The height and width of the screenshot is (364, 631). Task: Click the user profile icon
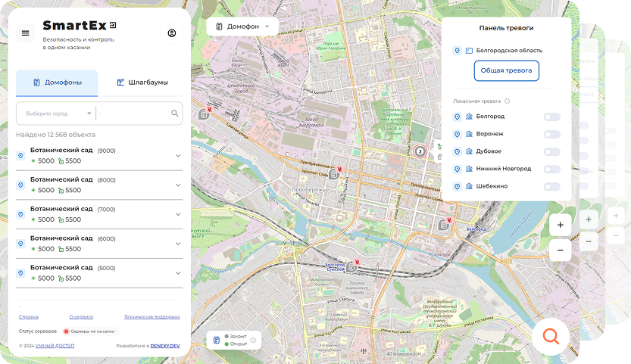click(172, 33)
